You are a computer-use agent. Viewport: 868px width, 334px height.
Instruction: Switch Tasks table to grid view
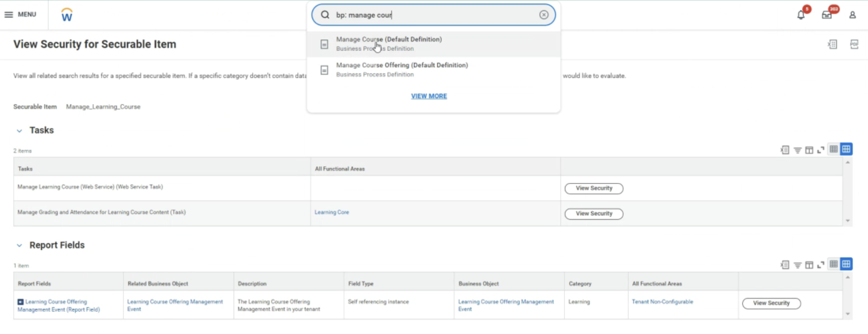[846, 149]
